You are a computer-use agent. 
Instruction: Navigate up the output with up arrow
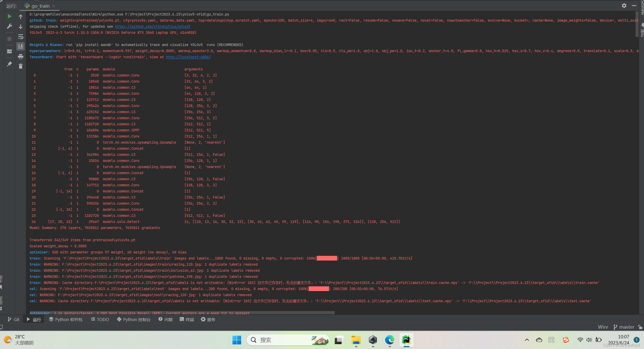pos(21,17)
